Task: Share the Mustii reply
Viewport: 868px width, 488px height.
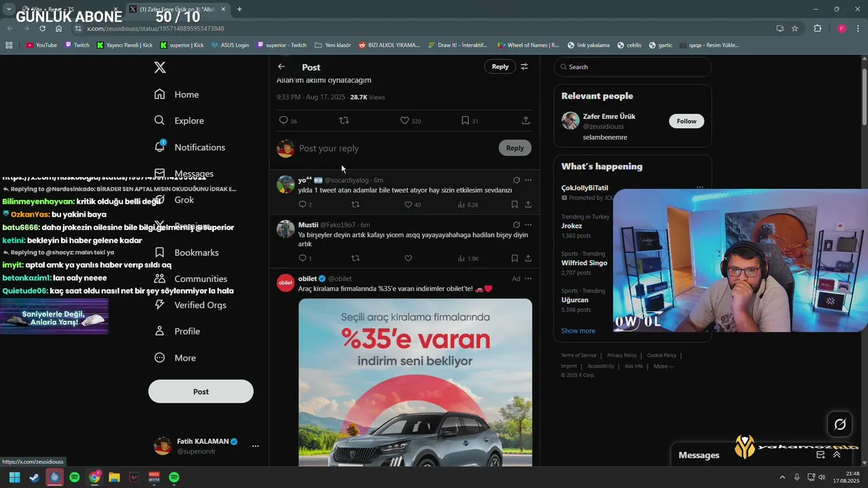Action: [528, 258]
